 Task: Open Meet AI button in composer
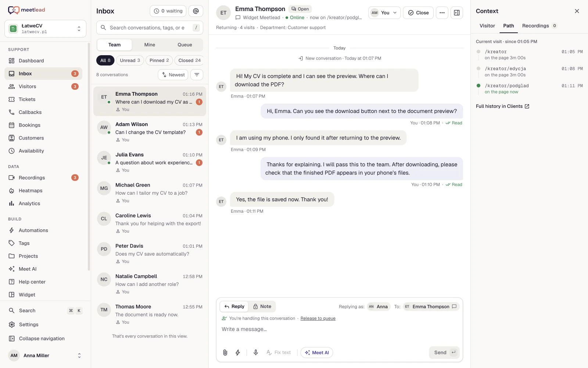[x=317, y=353]
